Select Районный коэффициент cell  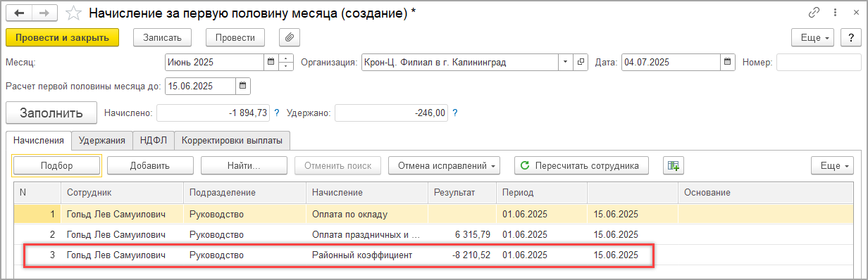366,255
